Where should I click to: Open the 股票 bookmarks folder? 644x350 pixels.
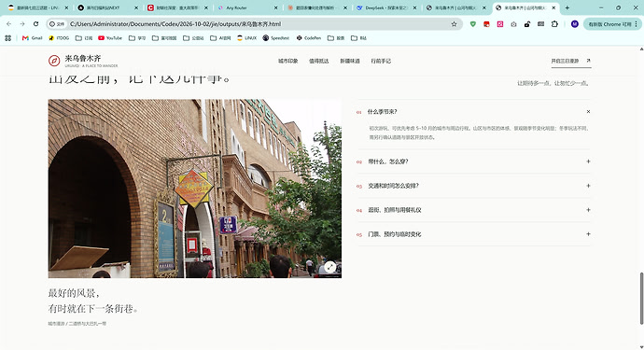[336, 37]
